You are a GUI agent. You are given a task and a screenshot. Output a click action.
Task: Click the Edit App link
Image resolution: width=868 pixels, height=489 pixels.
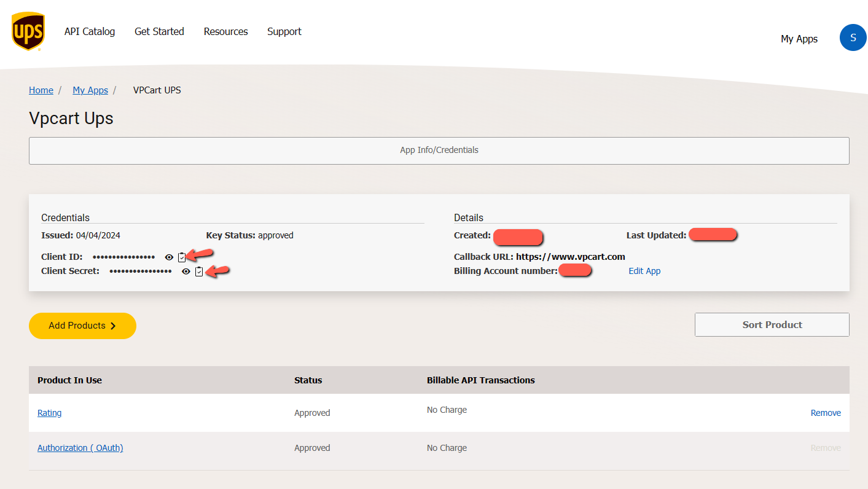tap(644, 271)
